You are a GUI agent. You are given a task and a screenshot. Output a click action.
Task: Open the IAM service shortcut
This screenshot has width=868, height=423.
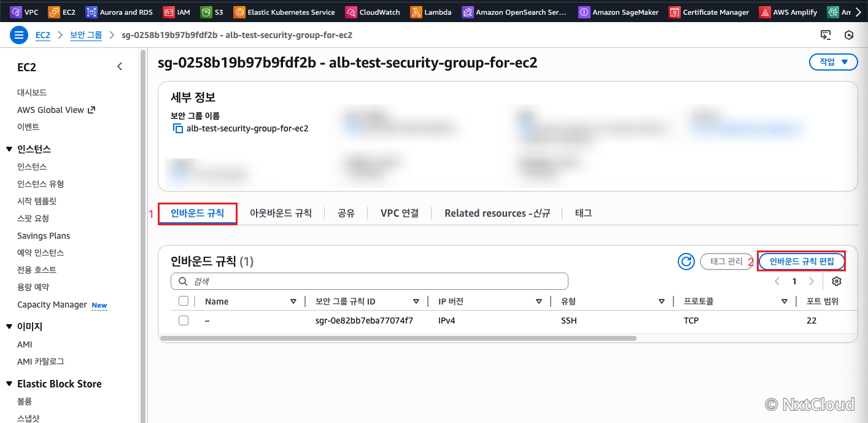[177, 12]
